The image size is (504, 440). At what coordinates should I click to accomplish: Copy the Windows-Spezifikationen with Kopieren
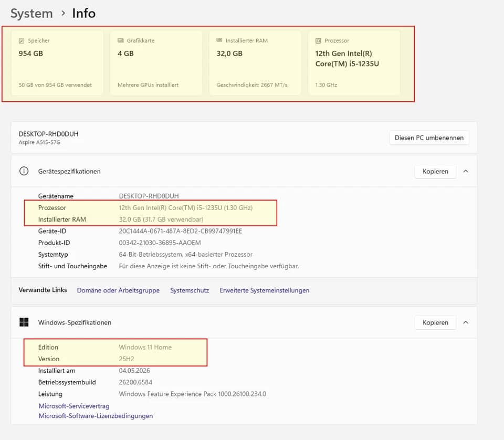(x=435, y=322)
